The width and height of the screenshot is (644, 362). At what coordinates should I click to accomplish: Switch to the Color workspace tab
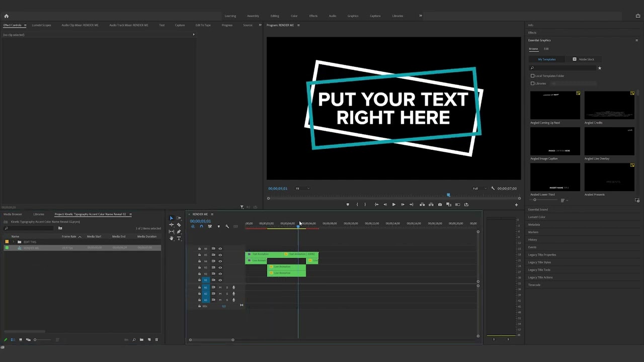(x=294, y=16)
